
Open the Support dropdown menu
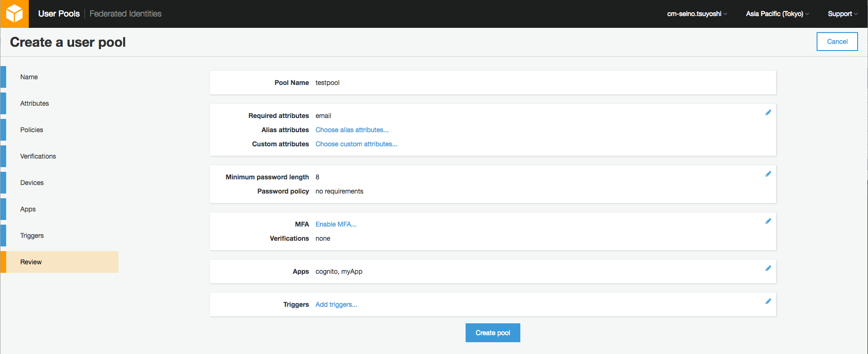(x=842, y=14)
